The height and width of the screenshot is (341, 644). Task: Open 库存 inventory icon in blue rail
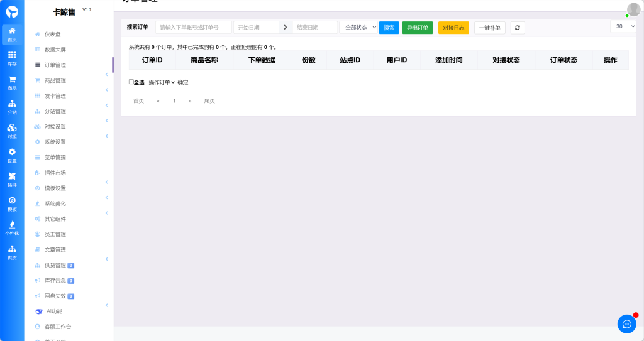point(12,58)
